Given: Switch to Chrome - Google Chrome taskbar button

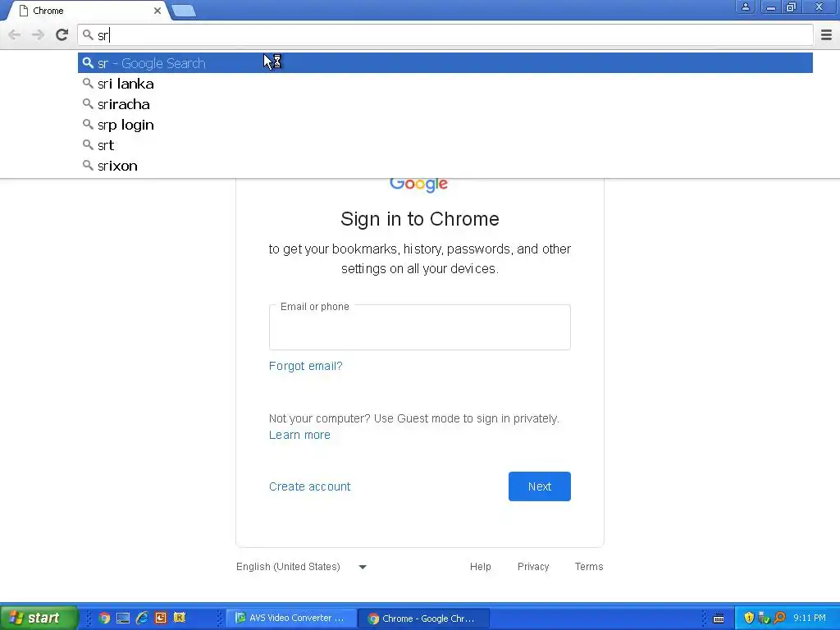Looking at the screenshot, I should 423,619.
